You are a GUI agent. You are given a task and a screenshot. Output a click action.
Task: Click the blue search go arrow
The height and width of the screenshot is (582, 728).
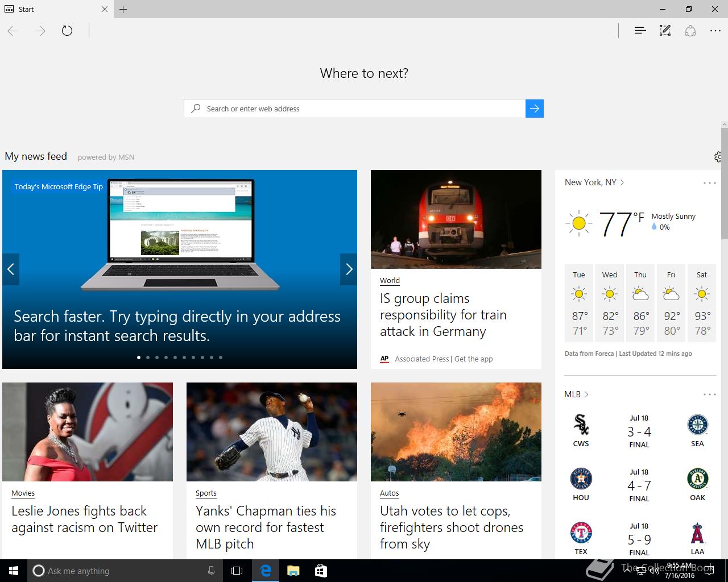tap(535, 109)
